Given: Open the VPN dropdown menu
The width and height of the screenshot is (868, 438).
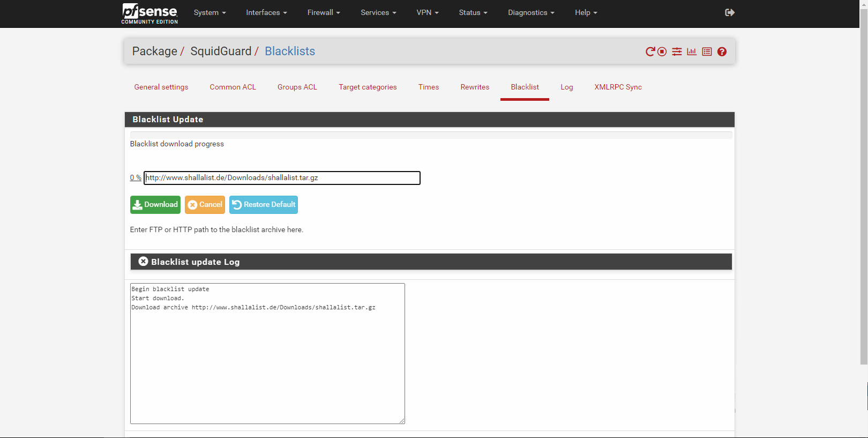Looking at the screenshot, I should point(428,12).
